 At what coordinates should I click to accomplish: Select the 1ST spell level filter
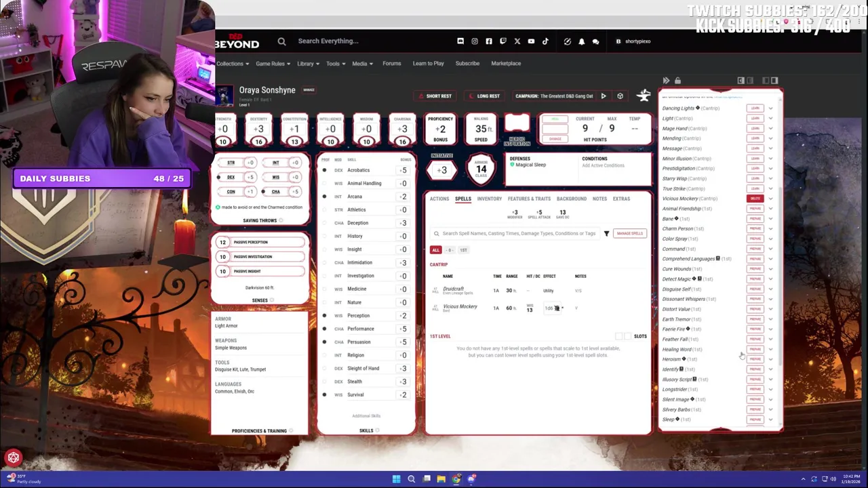pyautogui.click(x=463, y=250)
